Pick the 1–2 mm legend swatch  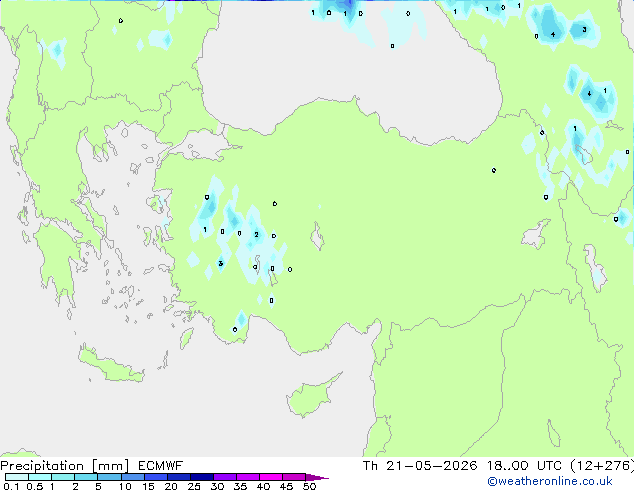coord(63,477)
